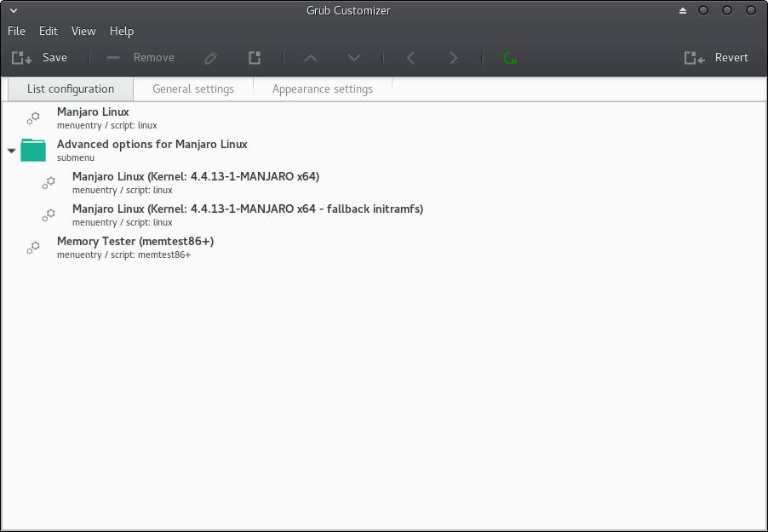Image resolution: width=768 pixels, height=532 pixels.
Task: Open the File menu
Action: [16, 31]
